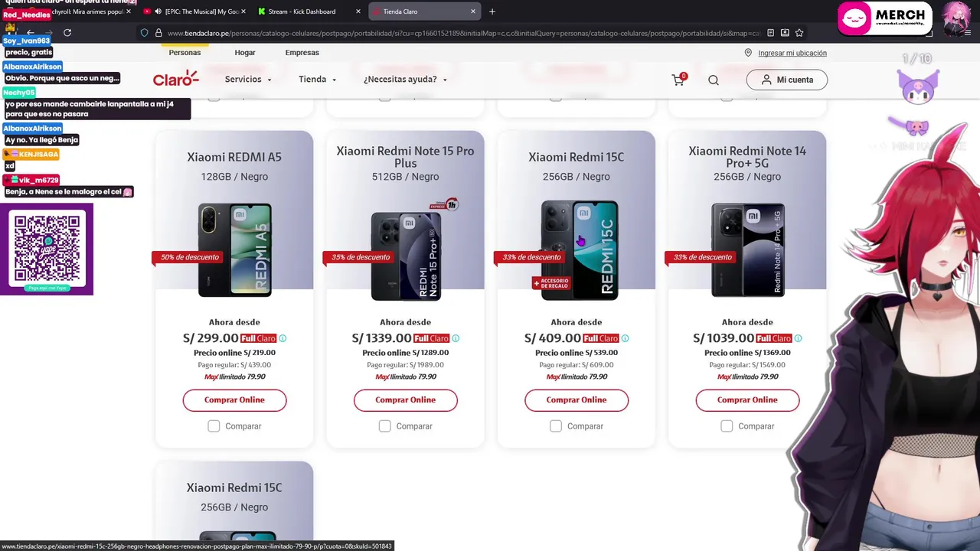This screenshot has width=980, height=551.
Task: Reload the page with browser refresh icon
Action: coord(67,33)
